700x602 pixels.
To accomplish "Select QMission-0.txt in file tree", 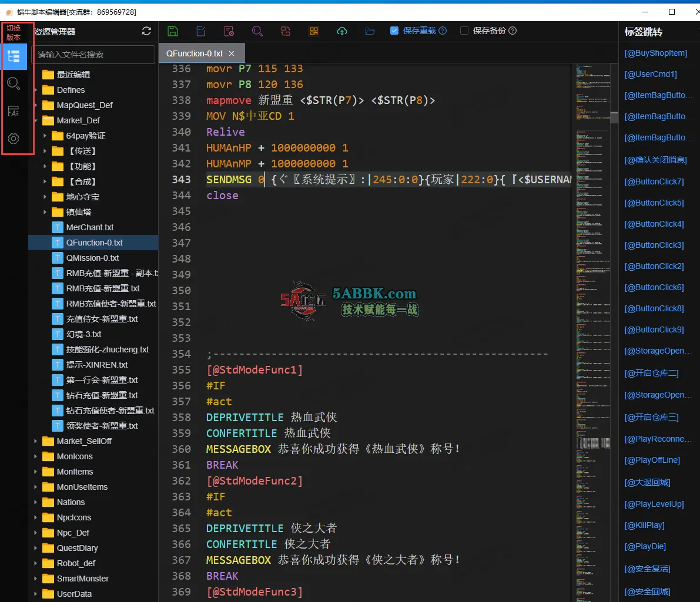I will pyautogui.click(x=92, y=258).
